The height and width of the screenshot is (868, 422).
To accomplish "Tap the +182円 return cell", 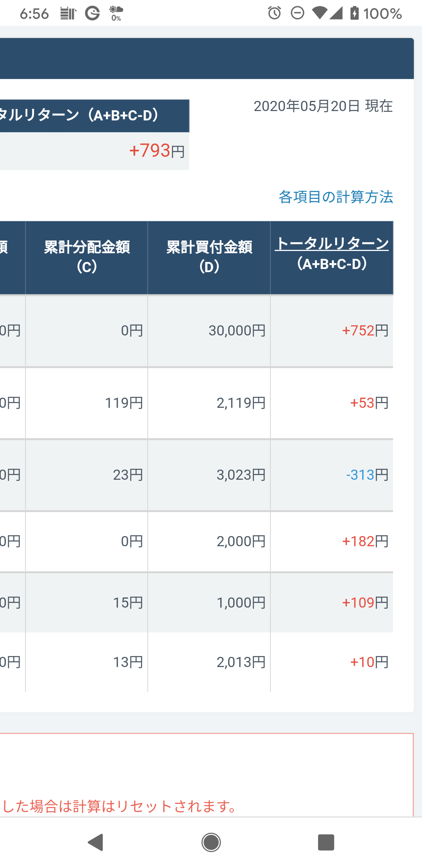I will click(365, 542).
